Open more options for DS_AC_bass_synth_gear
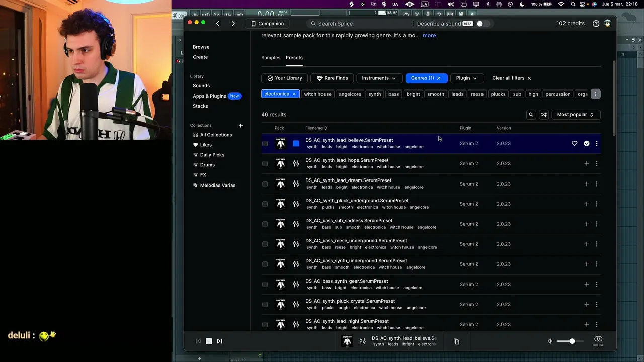This screenshot has width=644, height=362. click(x=597, y=285)
